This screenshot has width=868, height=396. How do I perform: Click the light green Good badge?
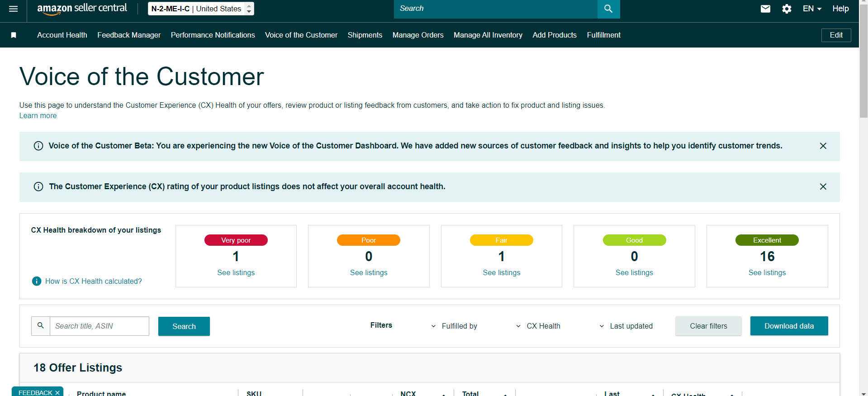[x=634, y=240]
